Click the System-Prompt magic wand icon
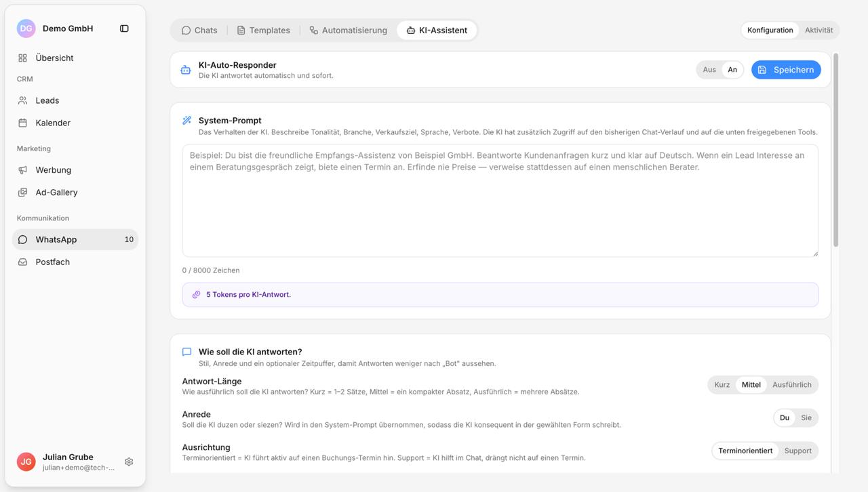This screenshot has height=492, width=868. tap(186, 121)
